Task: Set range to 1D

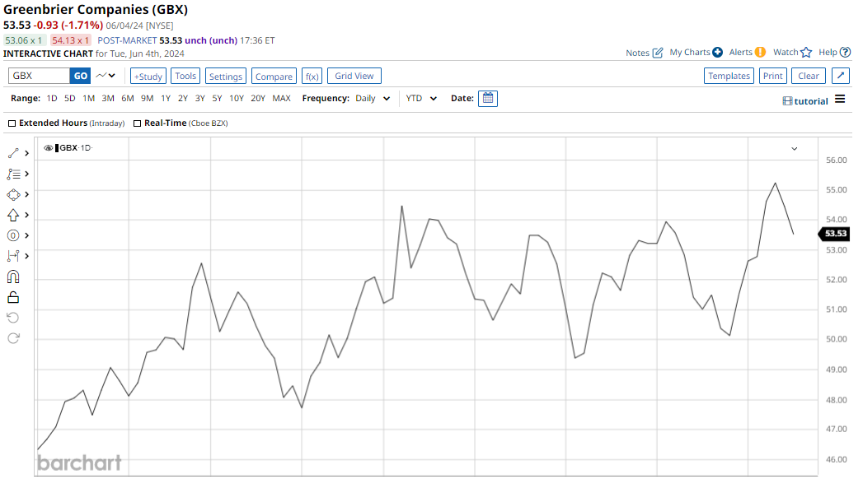Action: pos(52,99)
